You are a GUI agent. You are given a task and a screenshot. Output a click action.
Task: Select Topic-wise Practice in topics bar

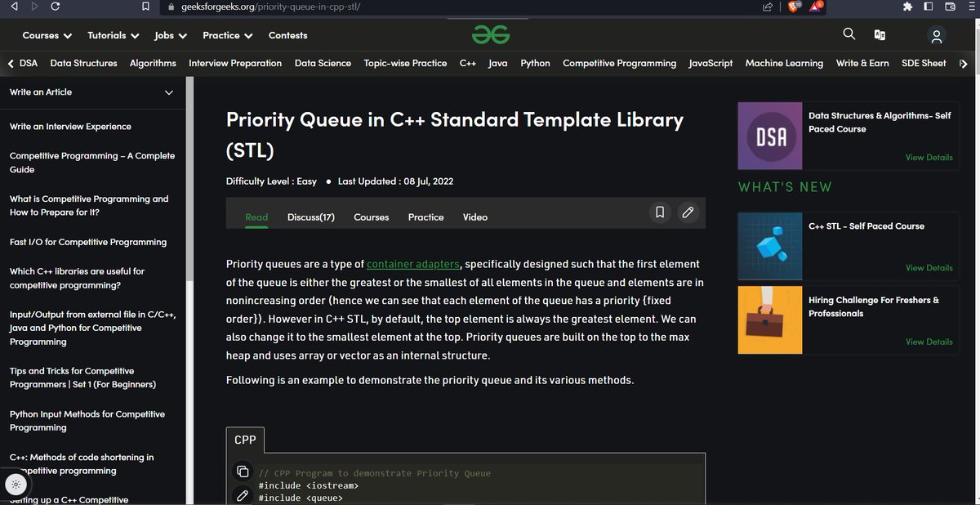pos(405,63)
